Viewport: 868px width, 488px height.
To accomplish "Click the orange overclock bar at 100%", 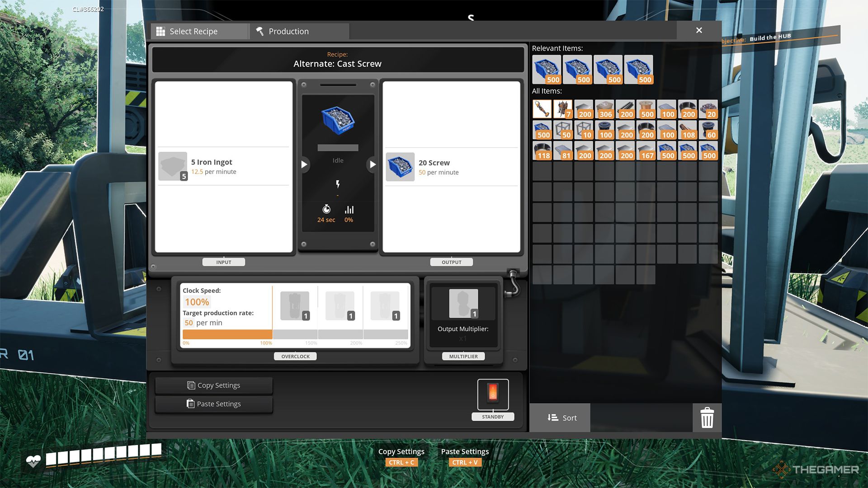I will point(227,334).
